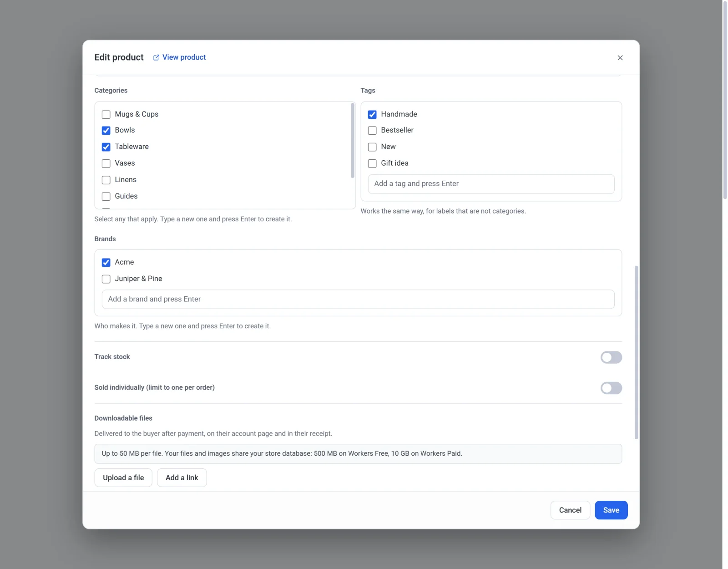Click the Categories list scrollbar
The width and height of the screenshot is (728, 569).
click(x=353, y=141)
